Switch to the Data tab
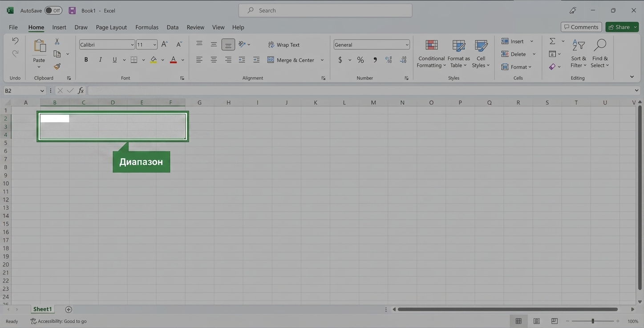The height and width of the screenshot is (328, 644). (173, 27)
